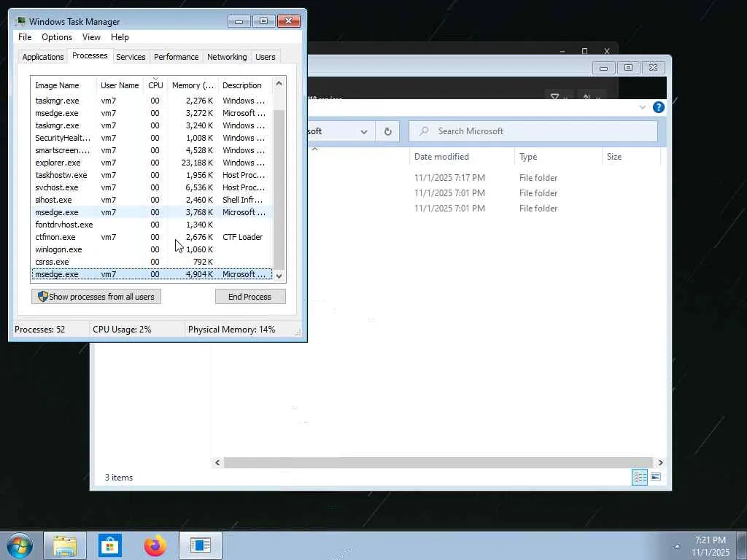
Task: Open the File menu in Task Manager
Action: (x=25, y=37)
